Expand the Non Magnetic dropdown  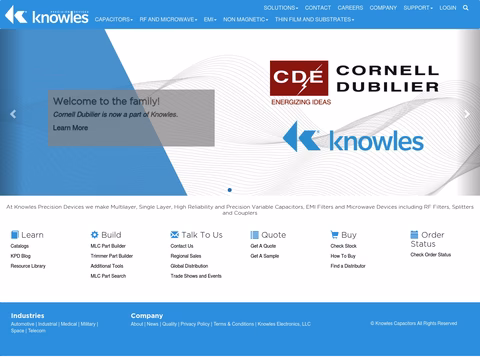[246, 19]
